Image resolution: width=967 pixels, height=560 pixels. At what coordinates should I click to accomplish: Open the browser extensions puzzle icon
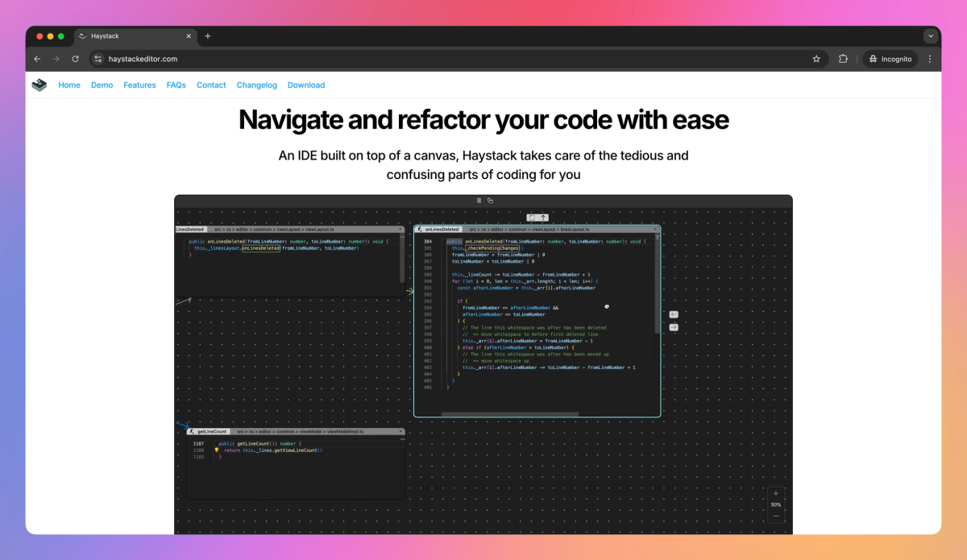click(844, 59)
